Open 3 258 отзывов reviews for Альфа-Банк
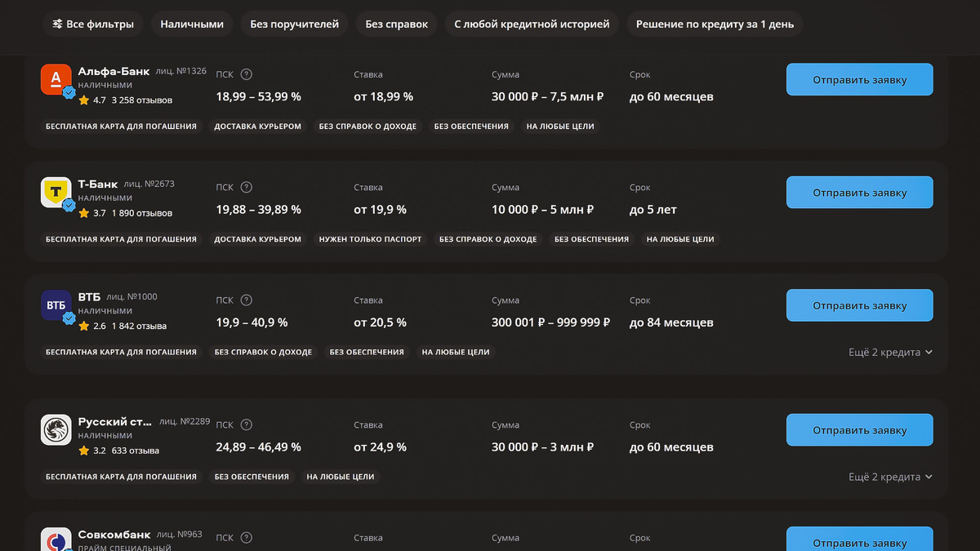The width and height of the screenshot is (980, 551). point(142,100)
